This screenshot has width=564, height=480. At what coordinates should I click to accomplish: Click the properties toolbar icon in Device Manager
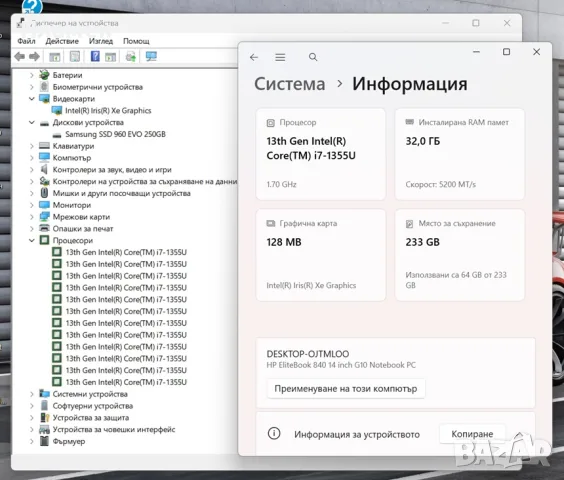[x=74, y=56]
